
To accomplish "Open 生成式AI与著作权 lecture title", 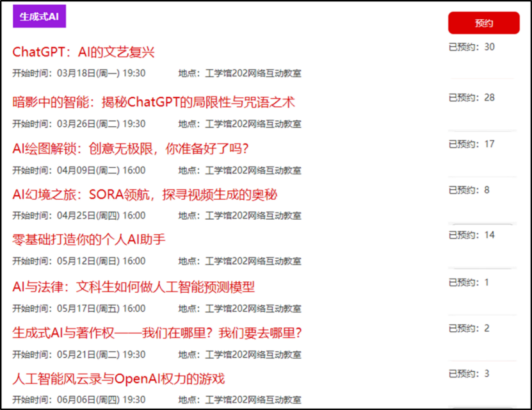I will pyautogui.click(x=157, y=332).
